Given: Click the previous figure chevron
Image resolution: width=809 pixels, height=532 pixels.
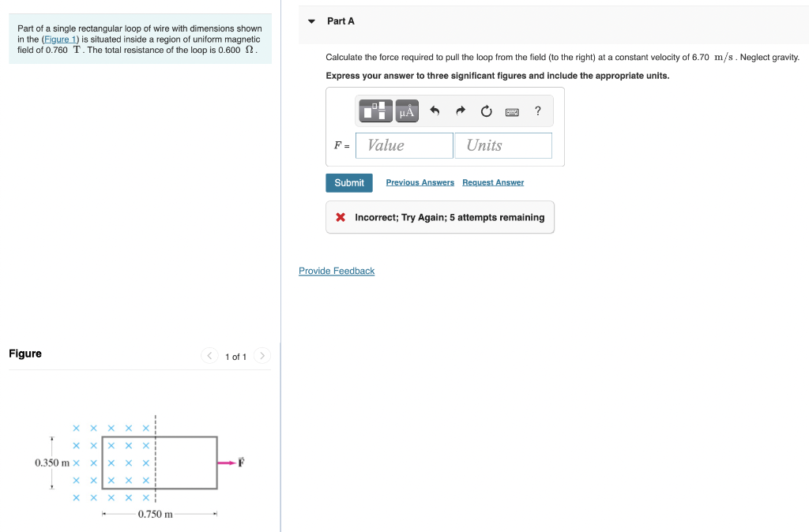Looking at the screenshot, I should [x=209, y=356].
